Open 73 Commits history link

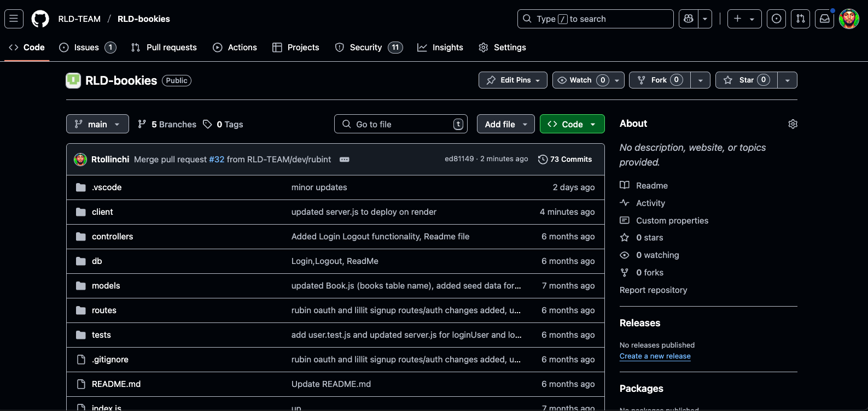(565, 159)
